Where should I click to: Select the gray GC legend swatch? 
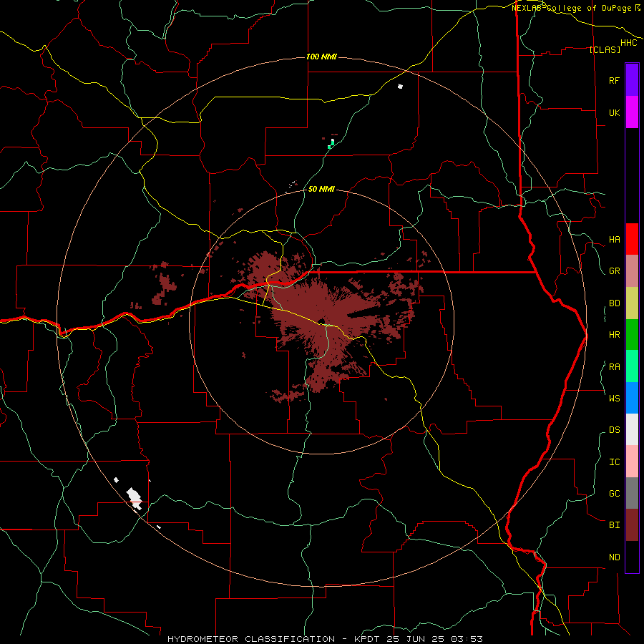click(x=632, y=493)
